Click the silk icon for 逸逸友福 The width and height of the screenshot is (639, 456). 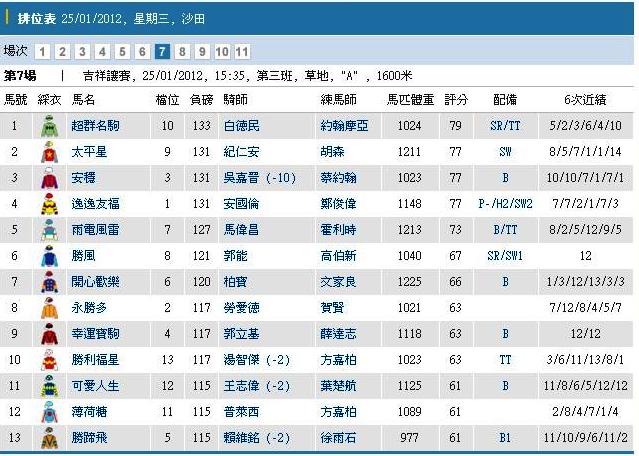pos(49,205)
